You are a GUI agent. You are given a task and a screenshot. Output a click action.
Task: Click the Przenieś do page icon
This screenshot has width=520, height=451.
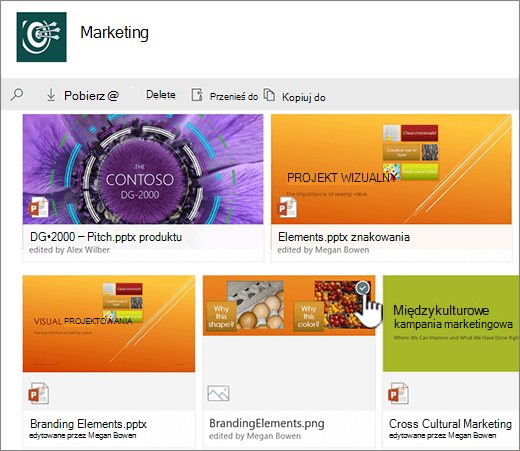click(197, 95)
